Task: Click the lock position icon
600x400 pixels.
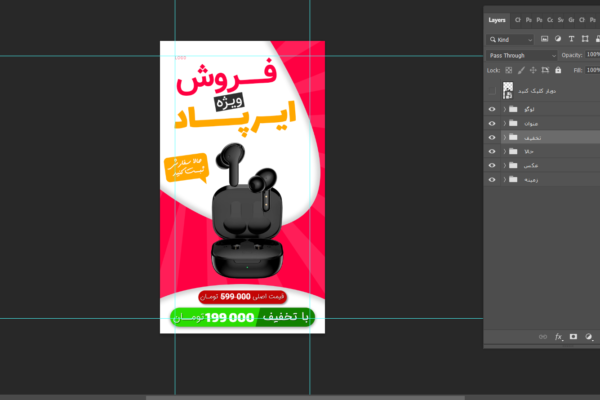Action: (532, 71)
